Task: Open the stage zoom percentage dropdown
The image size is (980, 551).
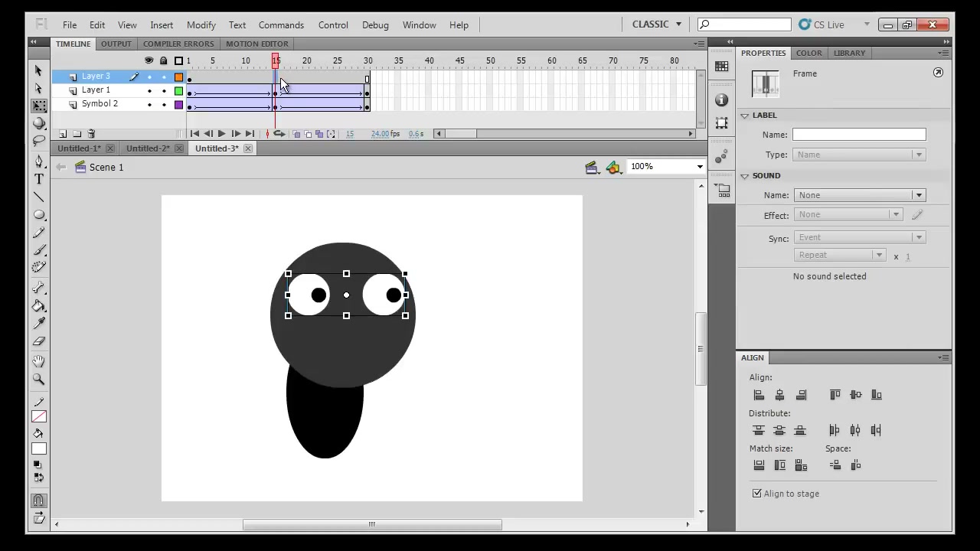Action: click(x=700, y=167)
